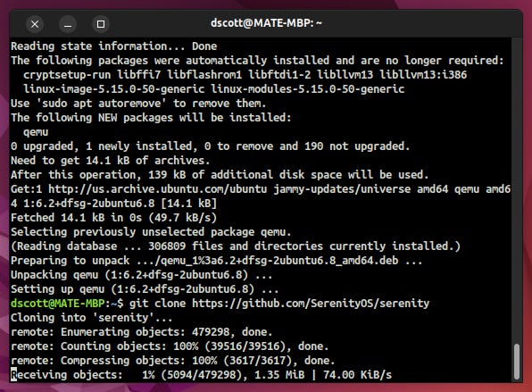Click 'linux-modules-5.15.0-50-generic' text

point(307,89)
